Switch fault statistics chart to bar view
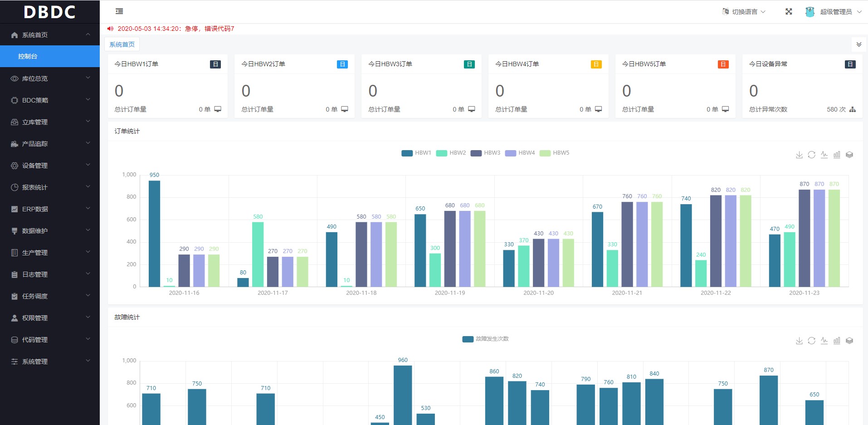The width and height of the screenshot is (868, 425). (837, 341)
